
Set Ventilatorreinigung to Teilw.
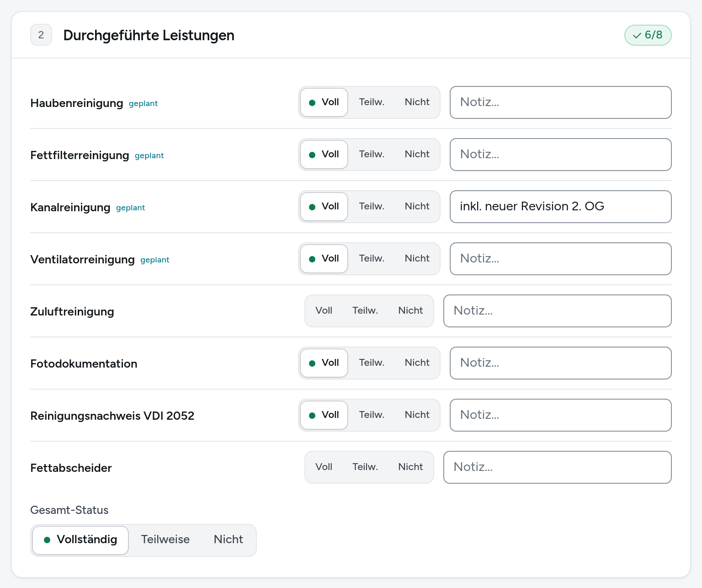(372, 259)
